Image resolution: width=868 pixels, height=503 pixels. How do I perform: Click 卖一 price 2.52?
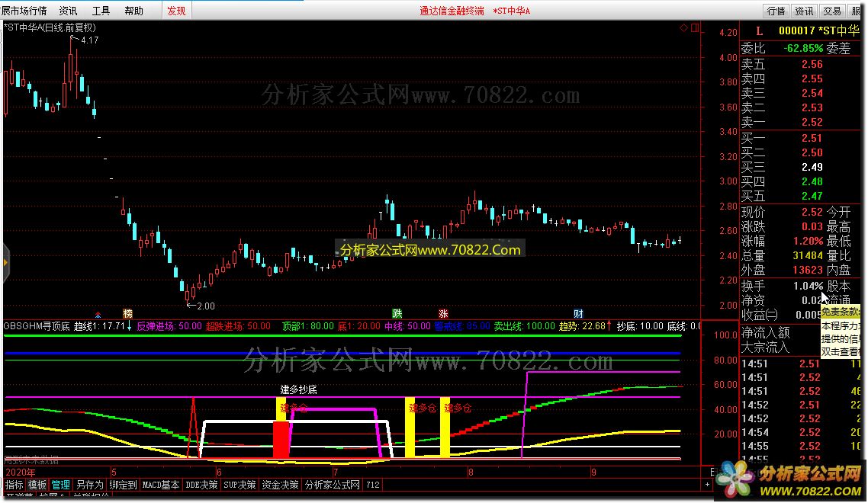coord(812,122)
